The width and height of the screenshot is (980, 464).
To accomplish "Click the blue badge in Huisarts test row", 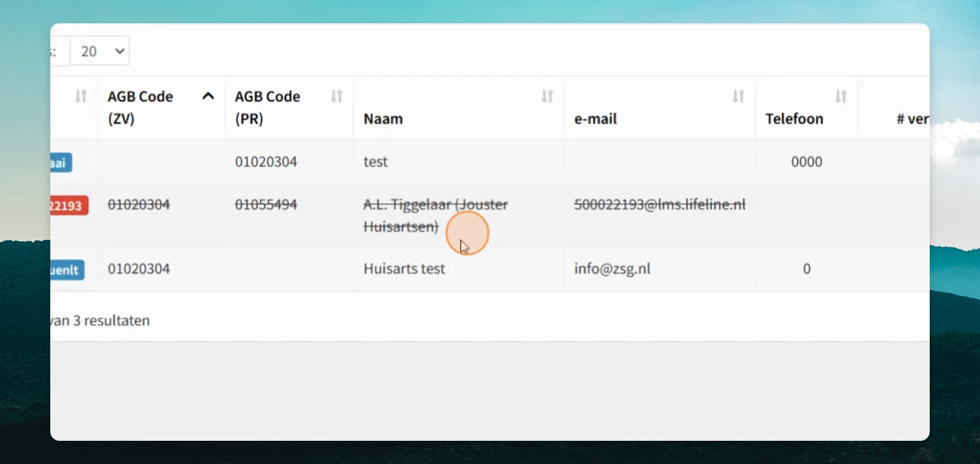I will point(67,269).
